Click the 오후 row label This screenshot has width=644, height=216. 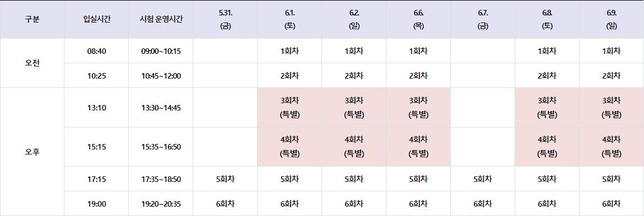point(32,152)
